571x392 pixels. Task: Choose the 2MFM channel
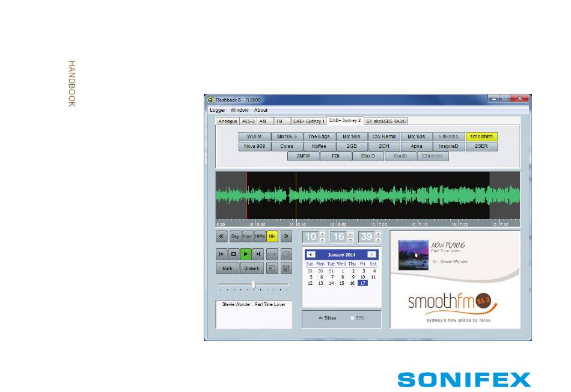pos(303,156)
